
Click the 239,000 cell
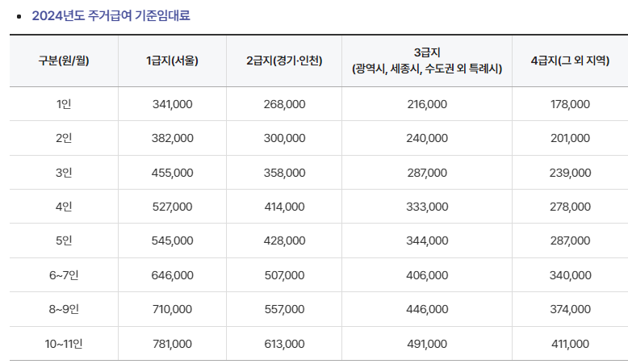point(570,173)
